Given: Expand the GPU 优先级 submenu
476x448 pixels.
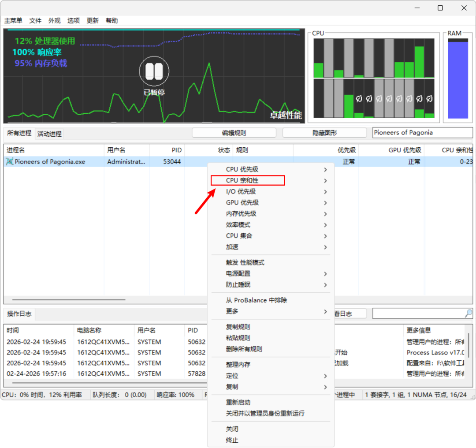Looking at the screenshot, I should point(271,202).
